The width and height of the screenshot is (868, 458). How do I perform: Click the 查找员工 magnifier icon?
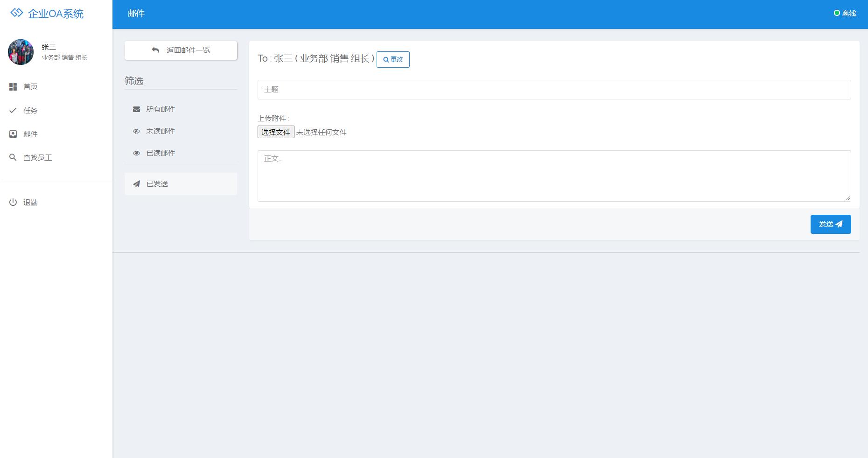[x=13, y=157]
